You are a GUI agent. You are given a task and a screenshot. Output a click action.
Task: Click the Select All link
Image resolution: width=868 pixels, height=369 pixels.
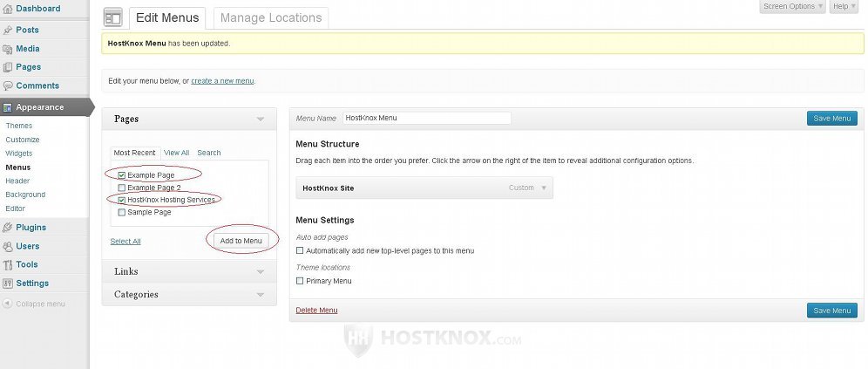click(x=125, y=242)
